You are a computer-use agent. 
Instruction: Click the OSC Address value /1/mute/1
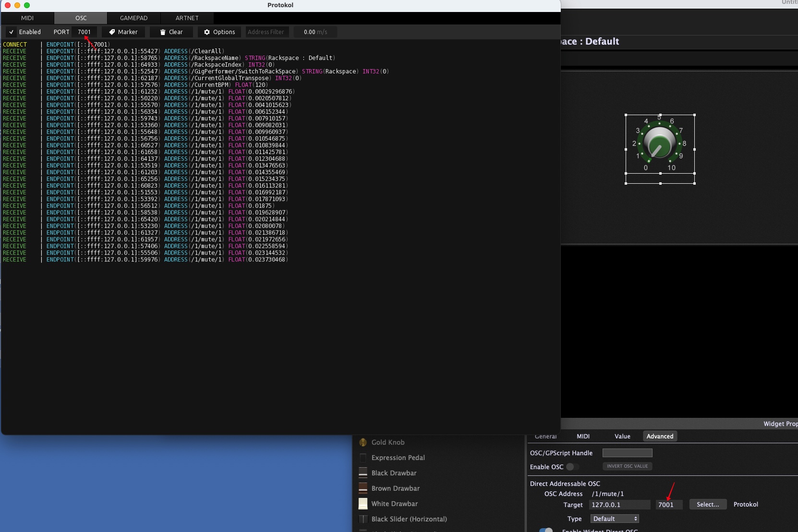(x=607, y=494)
